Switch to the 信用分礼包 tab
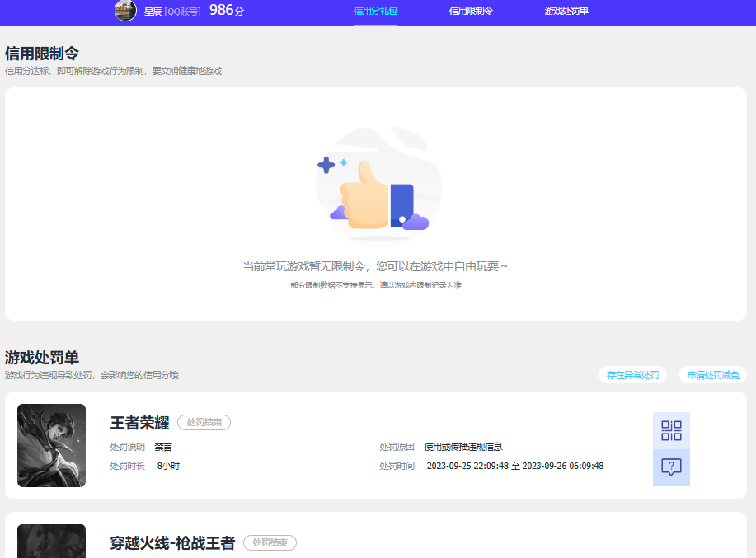The height and width of the screenshot is (558, 756). click(375, 11)
